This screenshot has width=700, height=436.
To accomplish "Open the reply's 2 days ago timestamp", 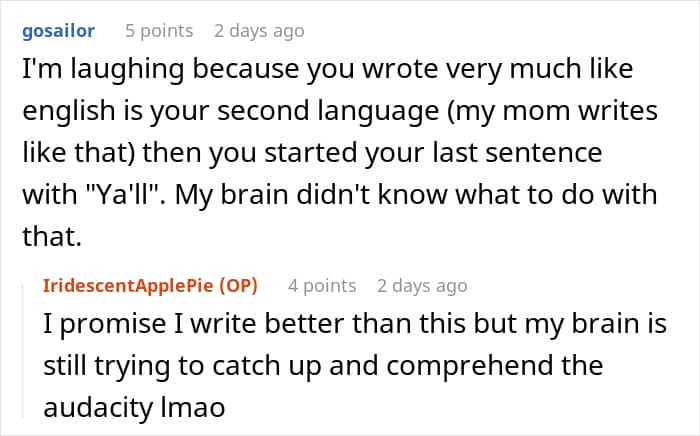I will coord(422,286).
